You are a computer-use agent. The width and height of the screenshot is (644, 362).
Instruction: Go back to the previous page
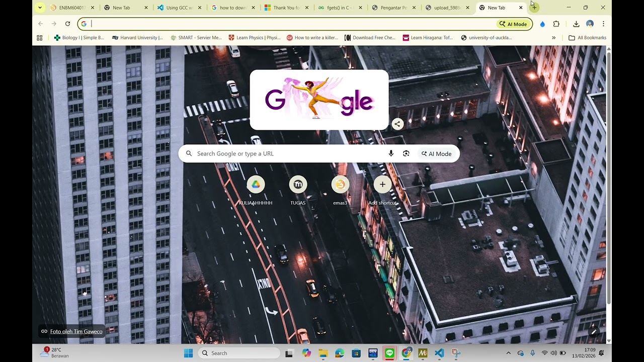[x=41, y=24]
